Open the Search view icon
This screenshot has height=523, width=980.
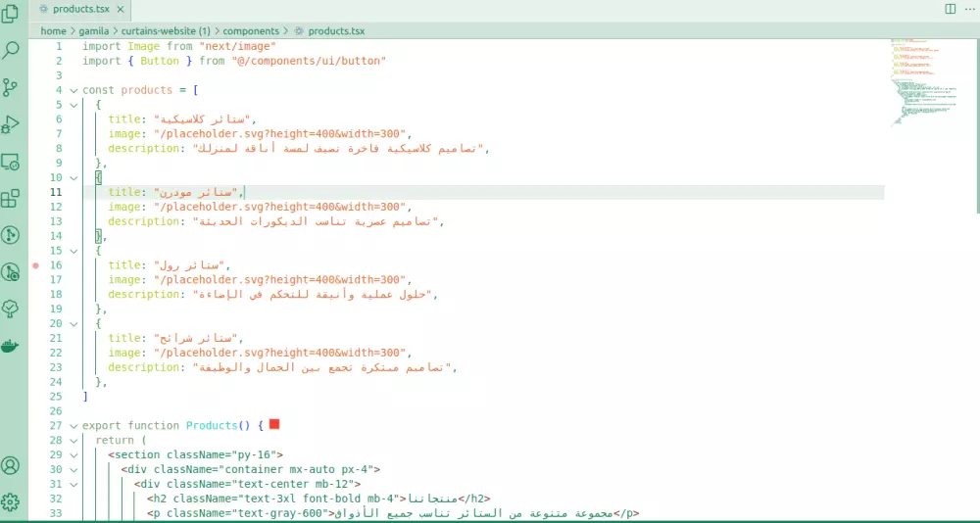pyautogui.click(x=10, y=51)
